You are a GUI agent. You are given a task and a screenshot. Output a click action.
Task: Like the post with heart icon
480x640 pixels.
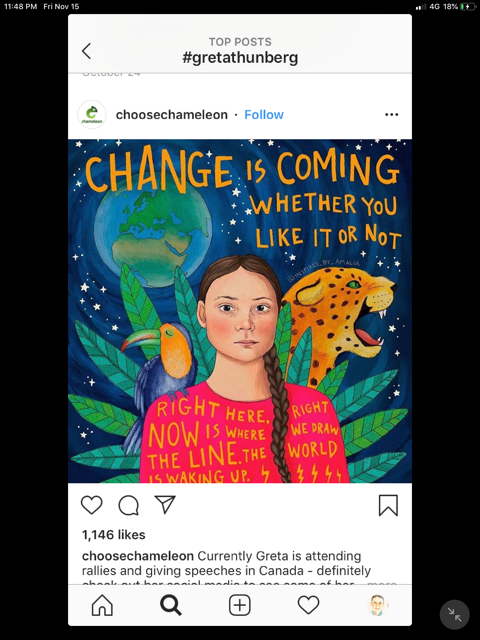91,505
